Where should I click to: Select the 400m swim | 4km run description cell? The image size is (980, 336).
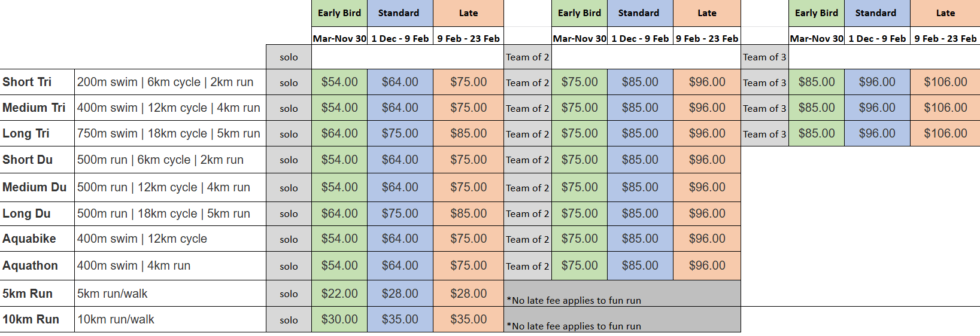point(134,265)
